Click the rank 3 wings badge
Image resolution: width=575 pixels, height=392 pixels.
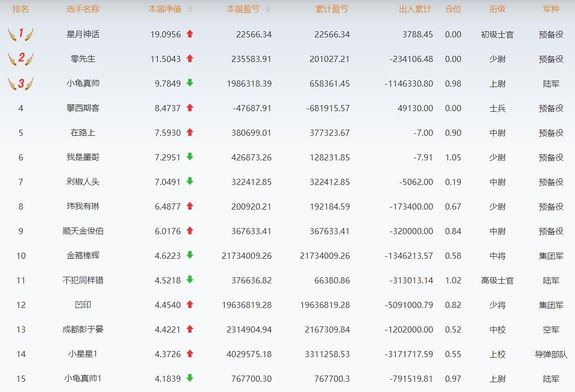[21, 84]
